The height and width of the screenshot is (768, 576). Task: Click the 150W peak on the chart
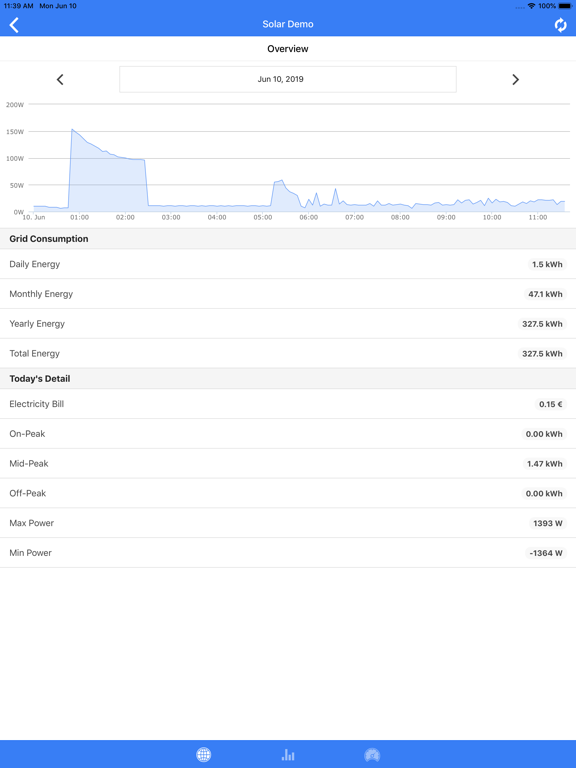click(72, 130)
